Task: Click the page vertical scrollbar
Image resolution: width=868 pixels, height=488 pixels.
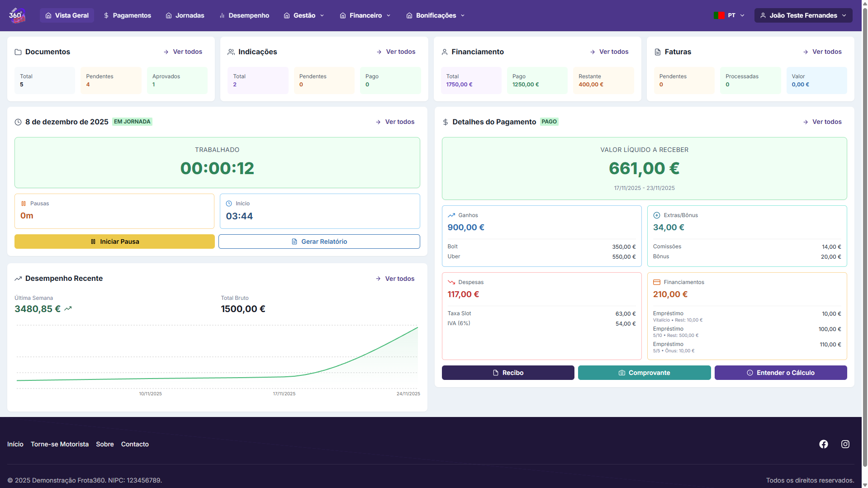Action: 864,226
